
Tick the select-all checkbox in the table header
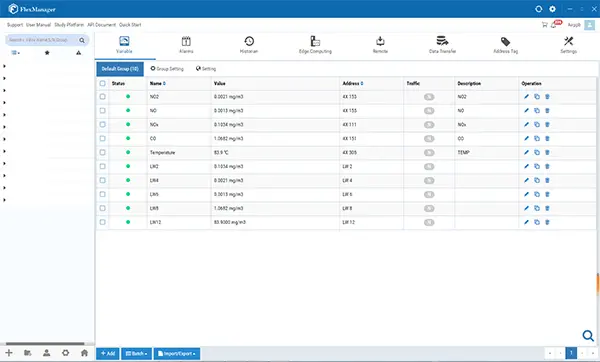[x=103, y=83]
